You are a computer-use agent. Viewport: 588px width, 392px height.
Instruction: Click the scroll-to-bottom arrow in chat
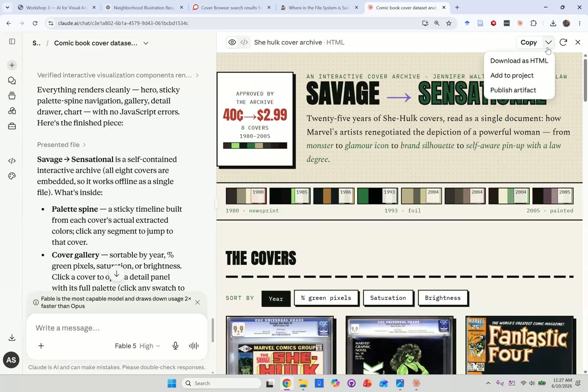[x=117, y=274]
